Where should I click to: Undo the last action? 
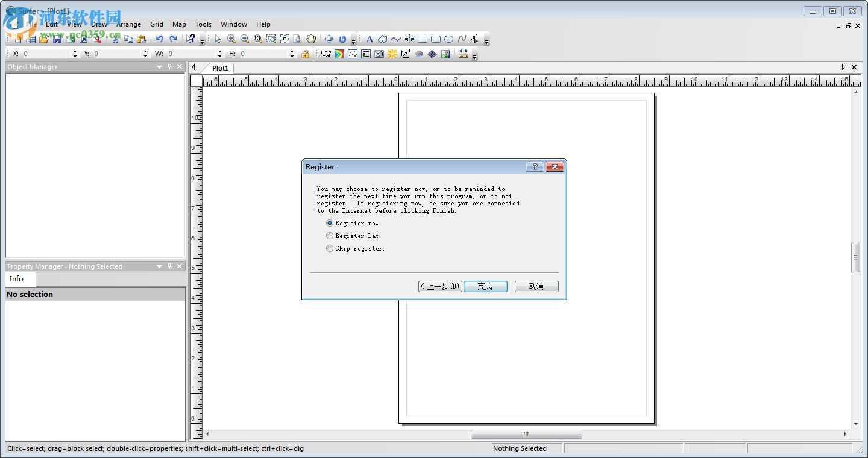(x=160, y=39)
